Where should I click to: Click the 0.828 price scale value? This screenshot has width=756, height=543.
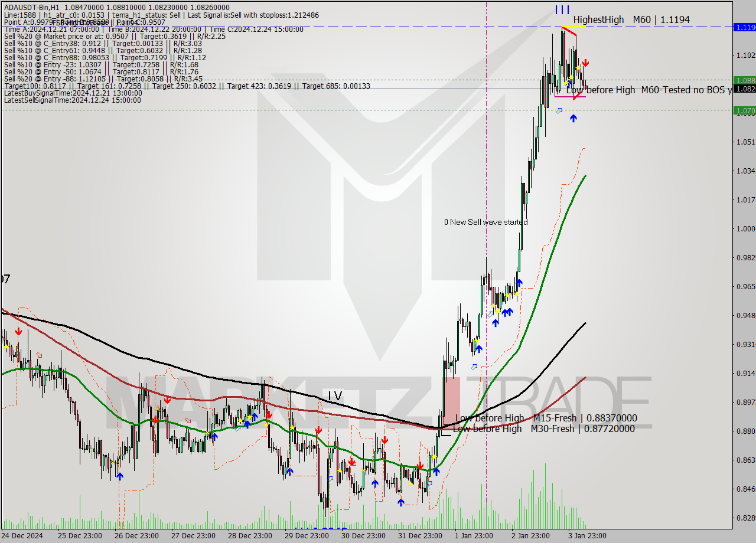tap(745, 518)
